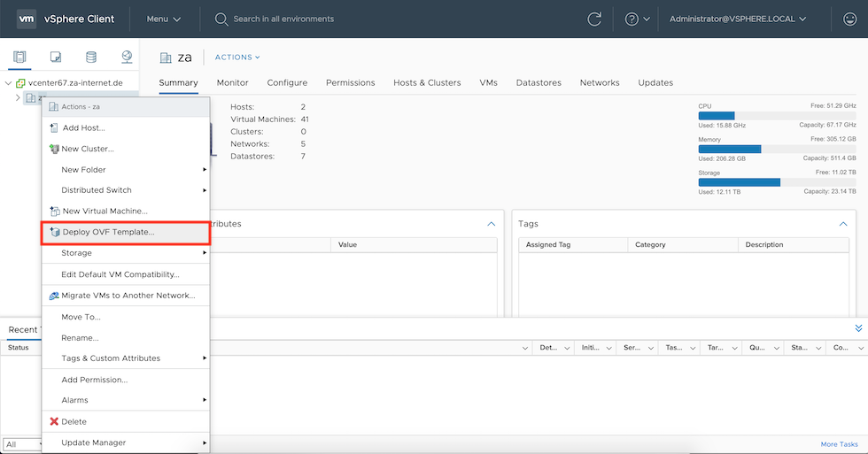The image size is (868, 454).
Task: Expand the Update Manager submenu
Action: (126, 442)
